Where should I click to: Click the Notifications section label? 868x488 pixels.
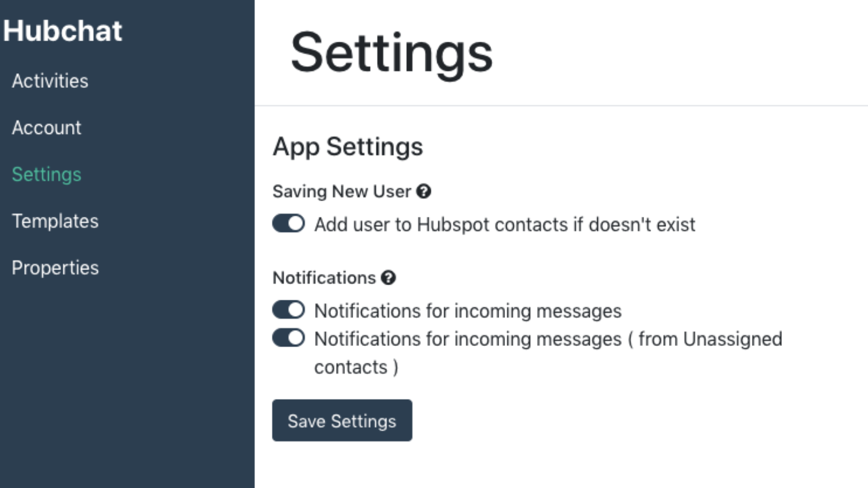coord(324,278)
